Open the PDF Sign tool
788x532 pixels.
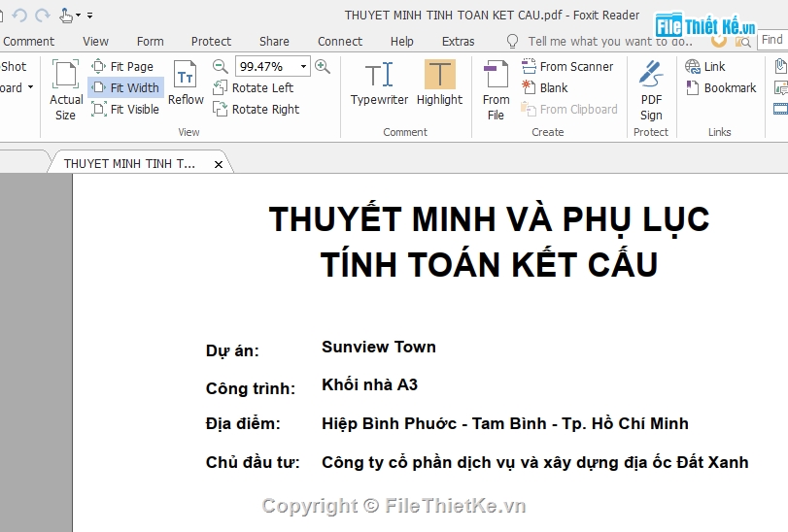pos(651,90)
